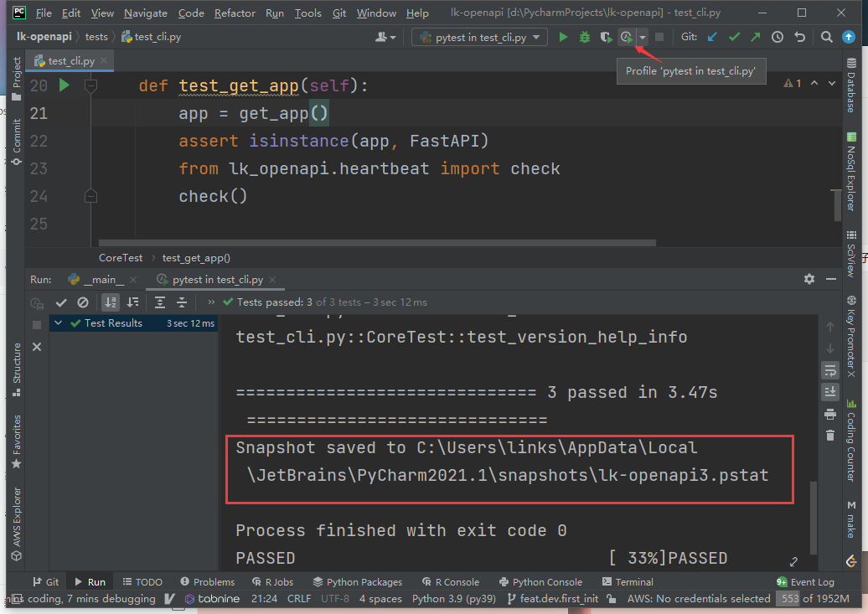The width and height of the screenshot is (868, 614).
Task: Change CRLF line separator
Action: 299,598
